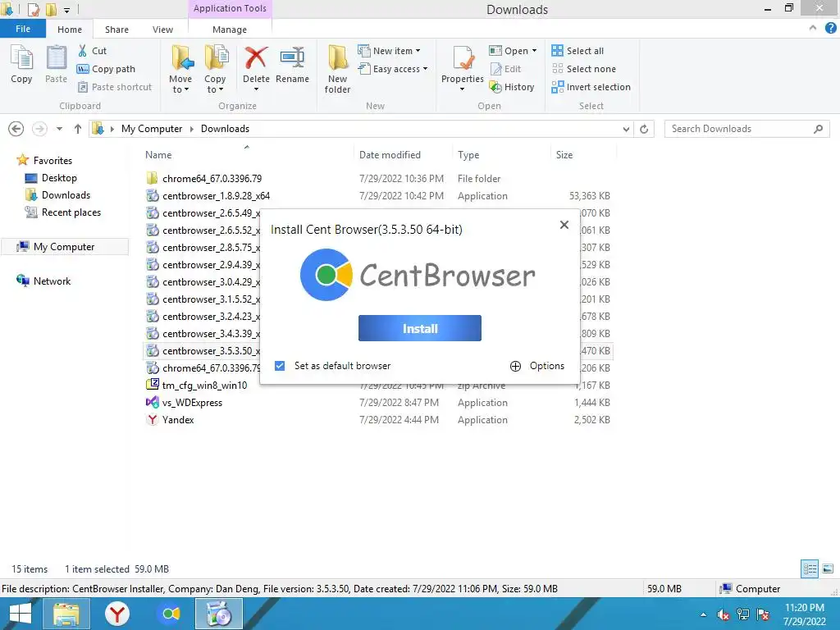Expand installer Options

[537, 366]
